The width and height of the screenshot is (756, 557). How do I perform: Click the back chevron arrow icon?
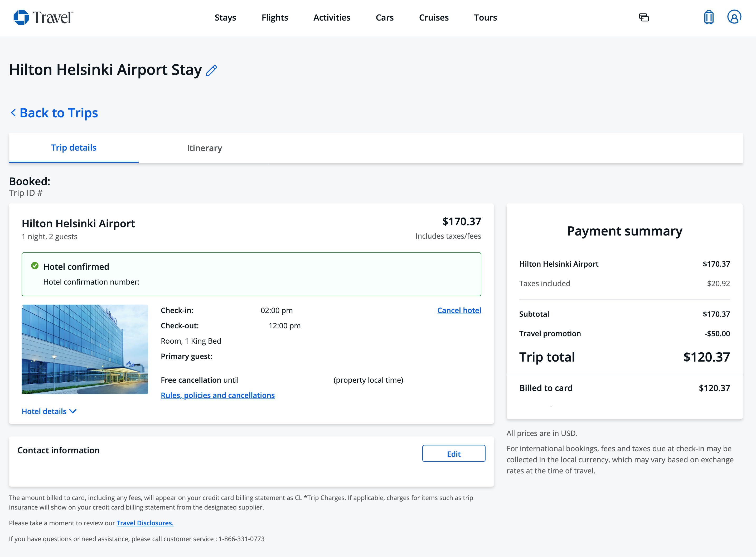coord(13,113)
